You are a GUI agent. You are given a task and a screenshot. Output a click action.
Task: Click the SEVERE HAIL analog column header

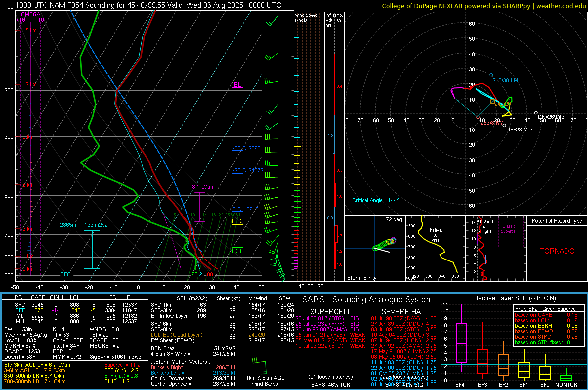[404, 312]
